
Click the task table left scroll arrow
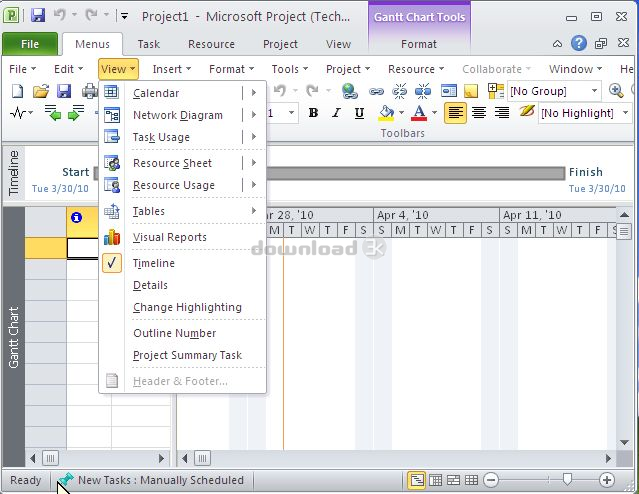pyautogui.click(x=33, y=459)
